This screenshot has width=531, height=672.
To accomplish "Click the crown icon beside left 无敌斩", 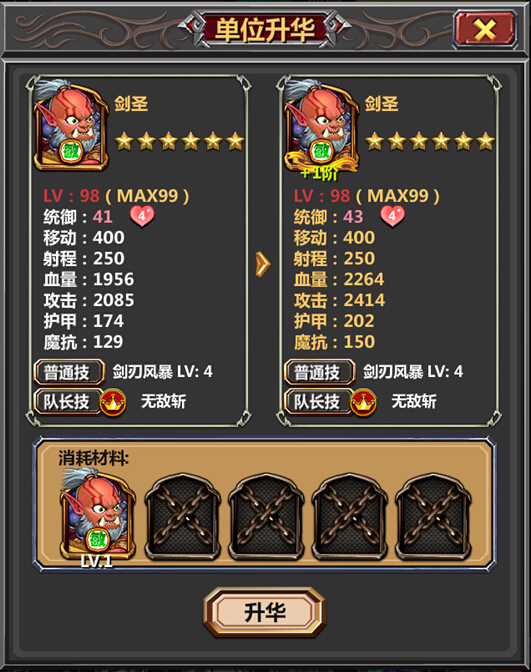I will 113,402.
